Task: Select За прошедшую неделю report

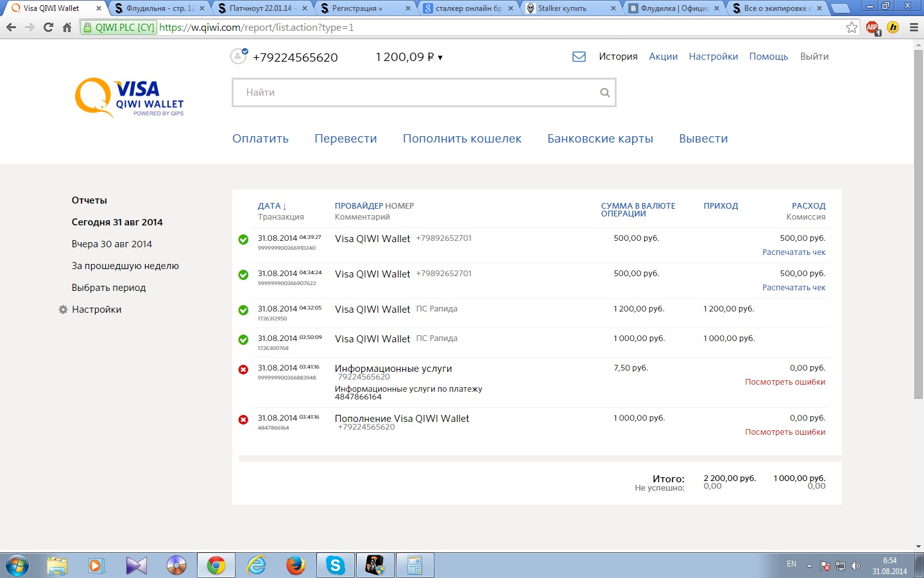Action: point(125,266)
